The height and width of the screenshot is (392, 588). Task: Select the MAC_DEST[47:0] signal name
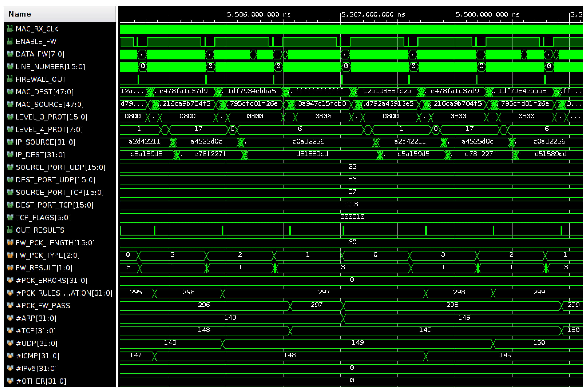pyautogui.click(x=44, y=92)
